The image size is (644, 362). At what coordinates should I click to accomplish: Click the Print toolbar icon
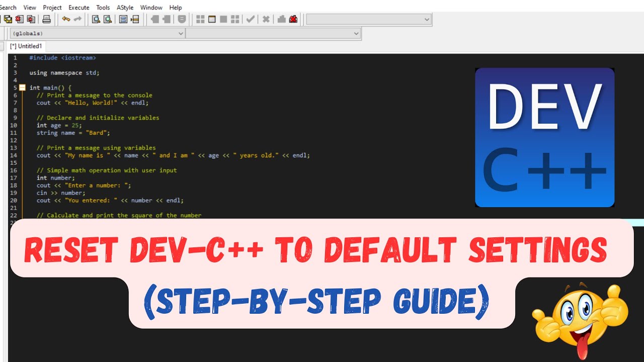pyautogui.click(x=46, y=19)
